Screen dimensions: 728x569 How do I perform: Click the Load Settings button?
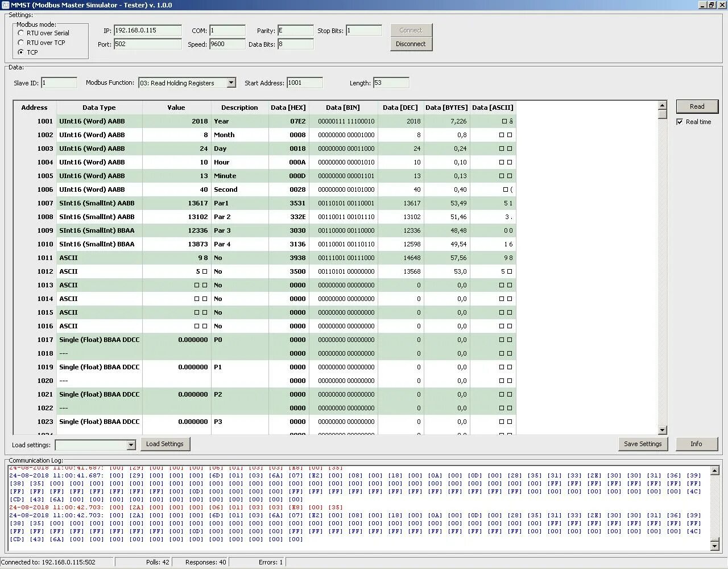coord(165,444)
